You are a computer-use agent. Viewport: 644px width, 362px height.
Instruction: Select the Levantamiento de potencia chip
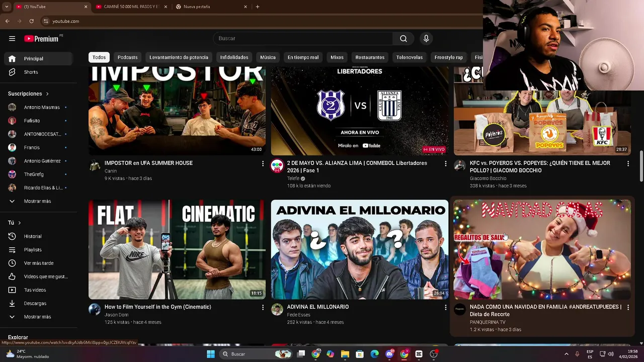(179, 57)
